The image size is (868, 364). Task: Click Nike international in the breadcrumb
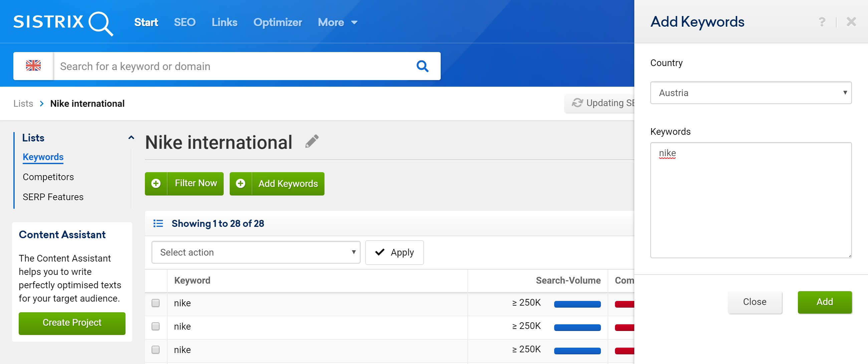[87, 103]
